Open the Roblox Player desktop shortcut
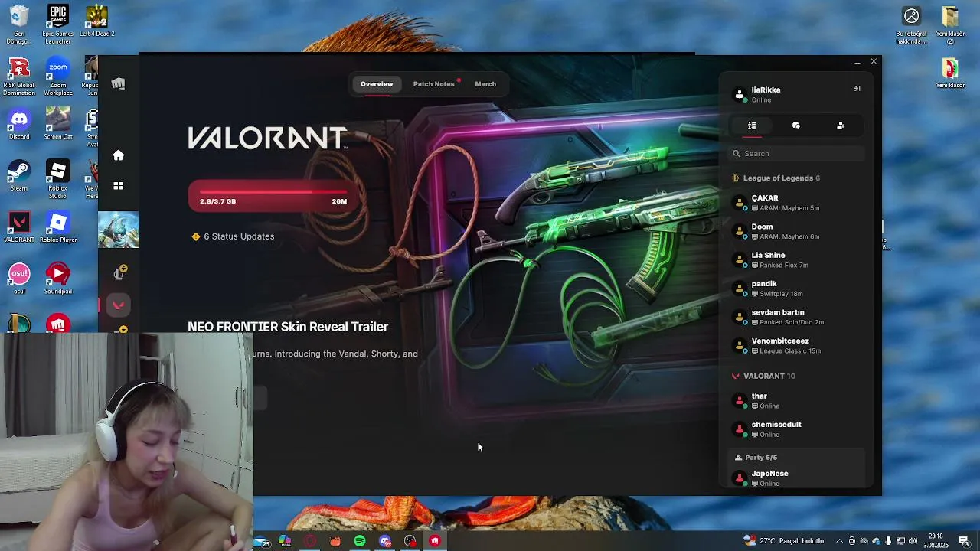This screenshot has height=551, width=980. click(x=57, y=227)
